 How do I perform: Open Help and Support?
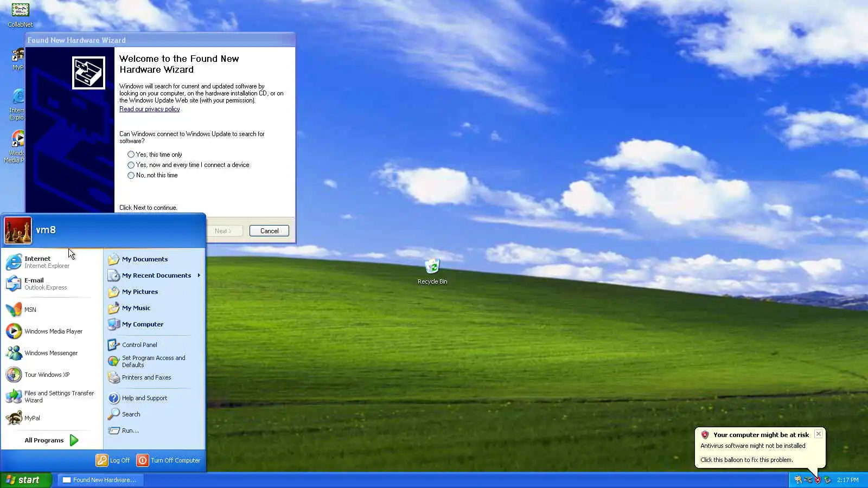[x=154, y=398]
